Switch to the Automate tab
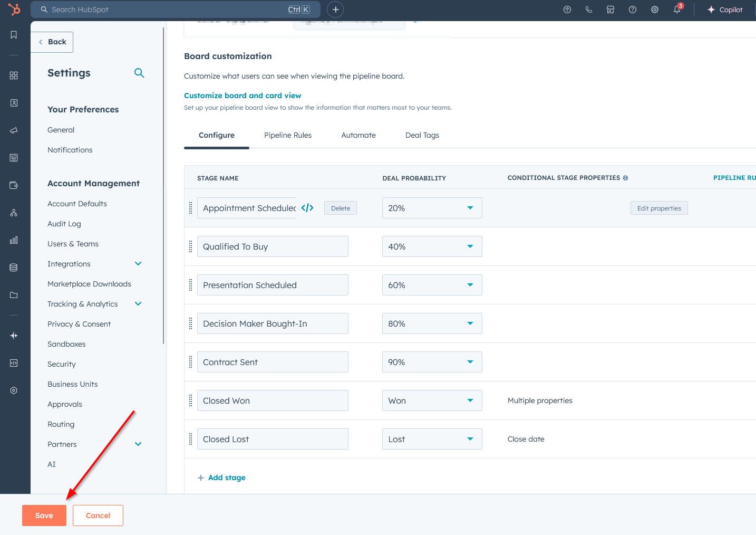756x535 pixels. pos(358,135)
